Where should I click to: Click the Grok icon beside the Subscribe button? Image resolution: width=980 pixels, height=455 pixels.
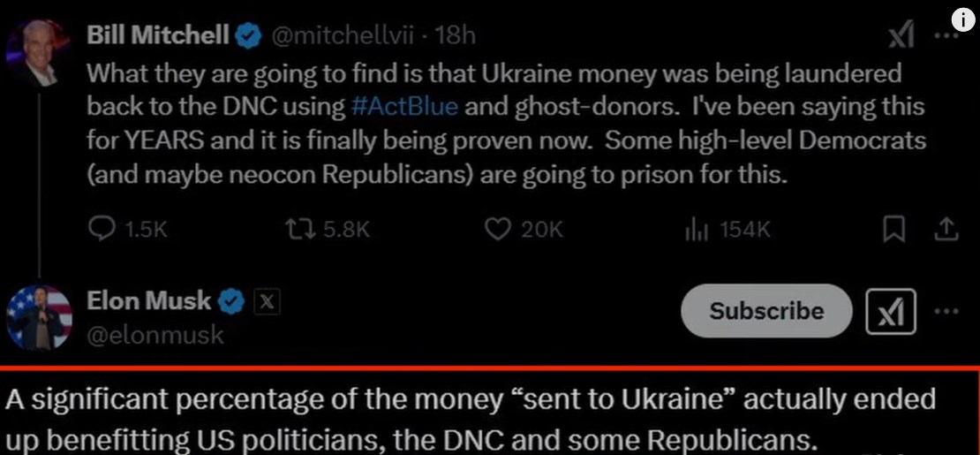pyautogui.click(x=892, y=311)
